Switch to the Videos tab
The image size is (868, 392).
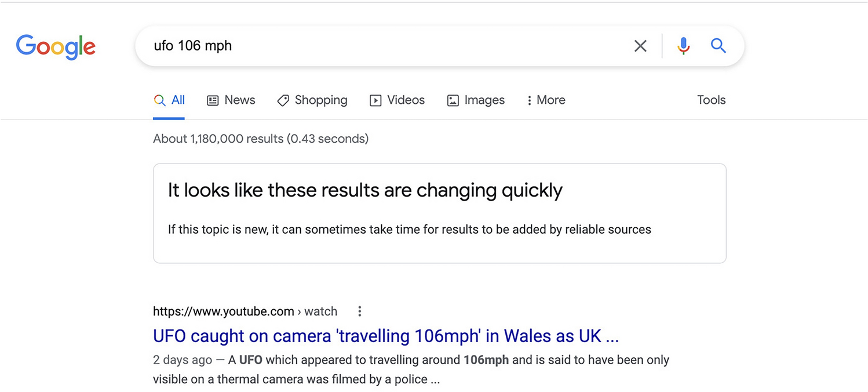tap(406, 100)
